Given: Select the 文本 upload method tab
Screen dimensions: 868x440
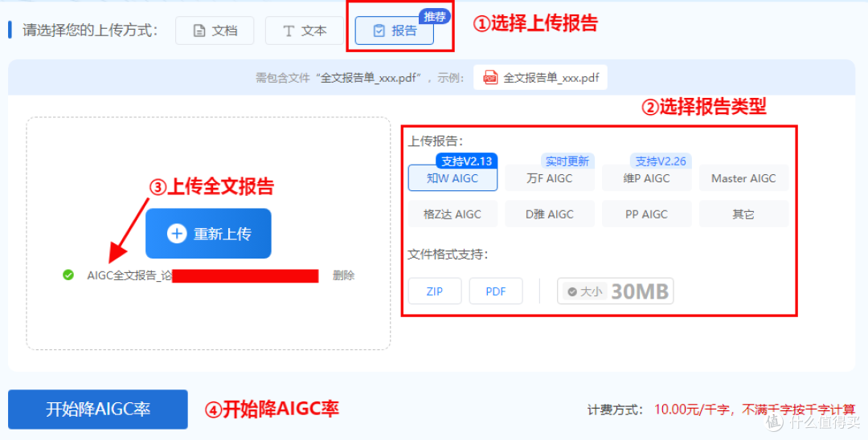Looking at the screenshot, I should 305,31.
